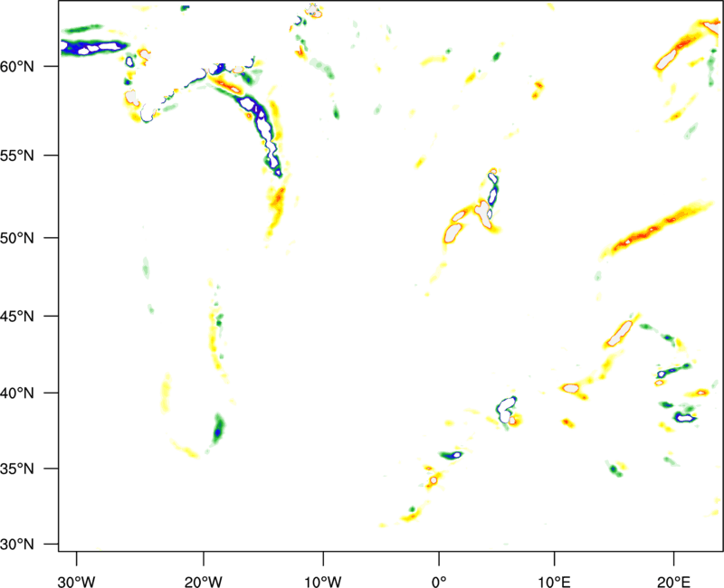Click the 55°N latitude label

[17, 156]
